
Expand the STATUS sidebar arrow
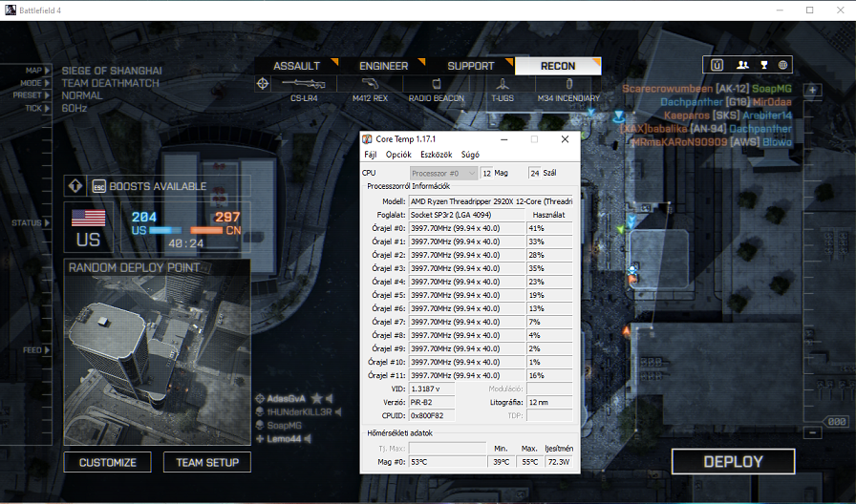click(48, 222)
